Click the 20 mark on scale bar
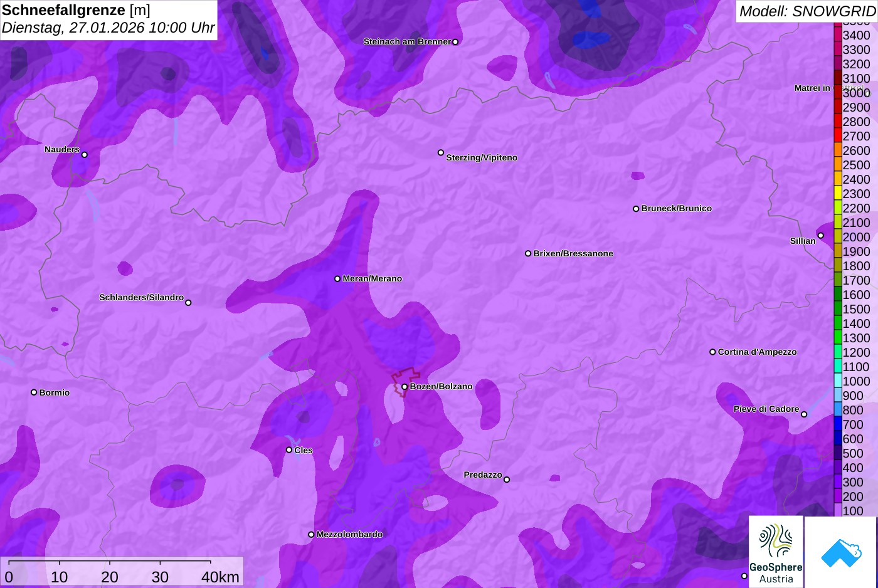This screenshot has height=588, width=878. (110, 577)
